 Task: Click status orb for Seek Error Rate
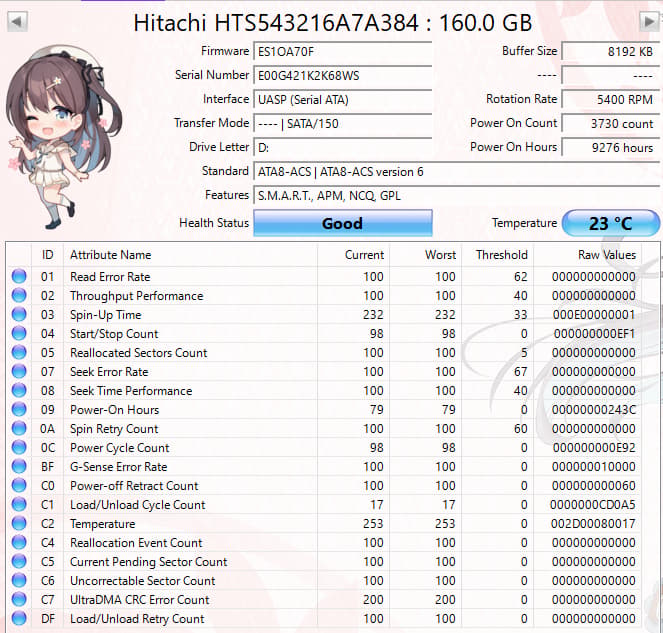point(19,371)
